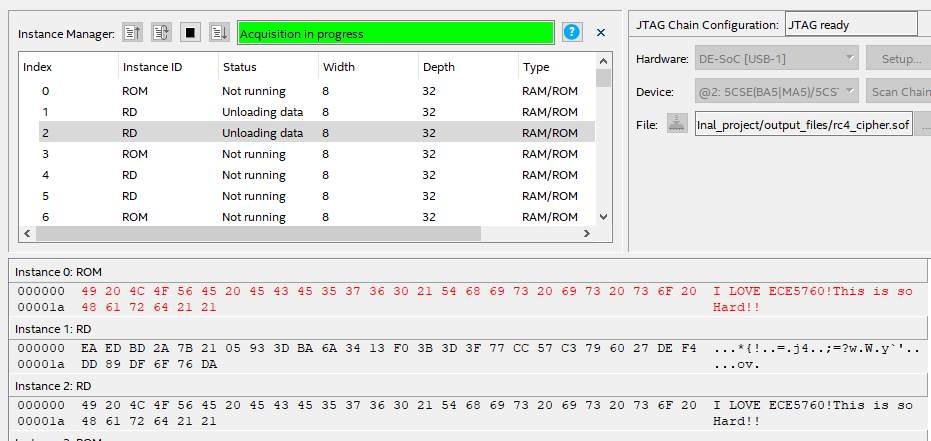Click RAM/ROM type cell in row 3
Screen dimensions: 931x441
tap(550, 154)
